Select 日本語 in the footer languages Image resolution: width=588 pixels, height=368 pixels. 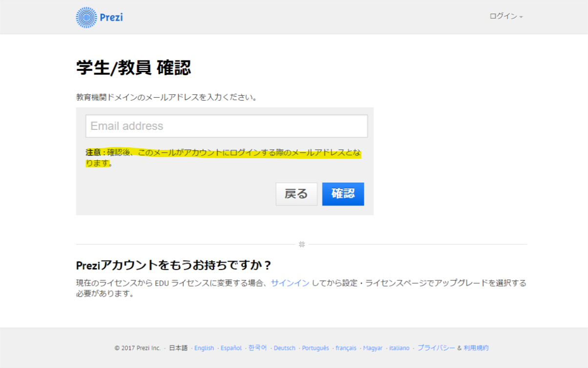tap(178, 348)
